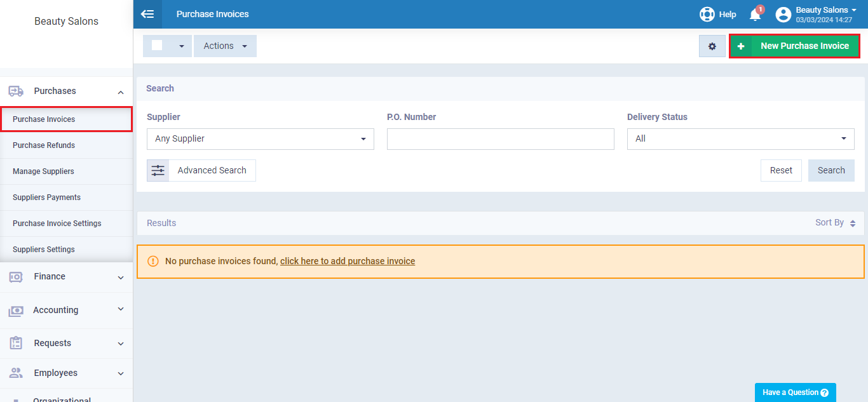Follow click here to add purchase invoice link
Screen dimensions: 868x402
[348, 261]
